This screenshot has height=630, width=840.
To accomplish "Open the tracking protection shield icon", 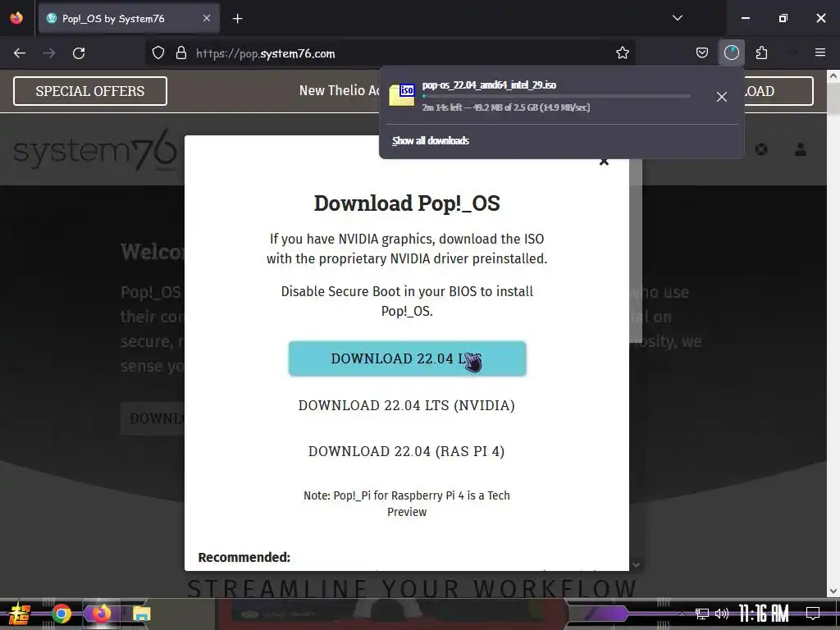I will point(158,53).
